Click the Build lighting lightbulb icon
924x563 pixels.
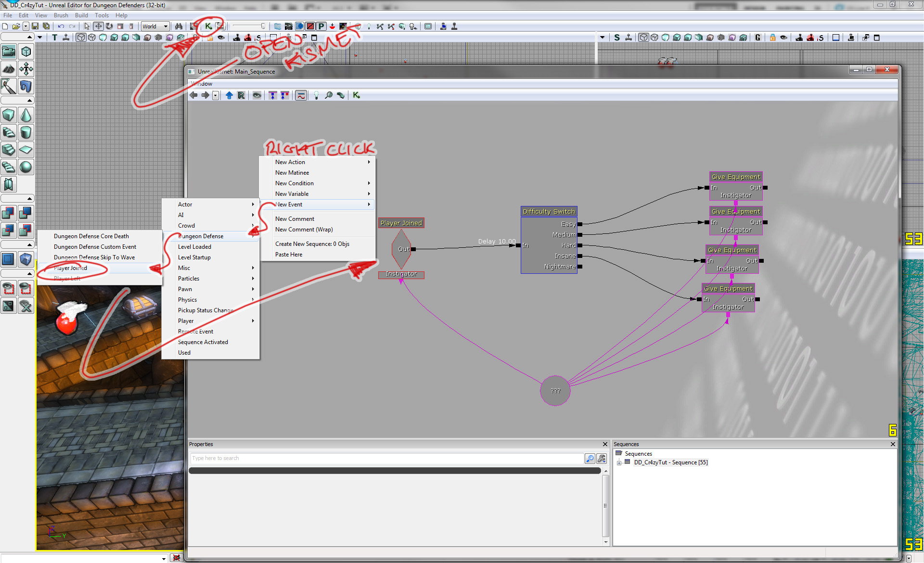tap(369, 26)
